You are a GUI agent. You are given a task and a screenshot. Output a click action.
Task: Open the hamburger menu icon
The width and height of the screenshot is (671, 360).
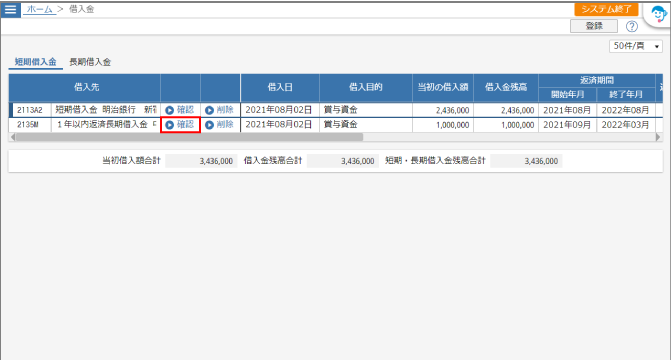pos(10,9)
